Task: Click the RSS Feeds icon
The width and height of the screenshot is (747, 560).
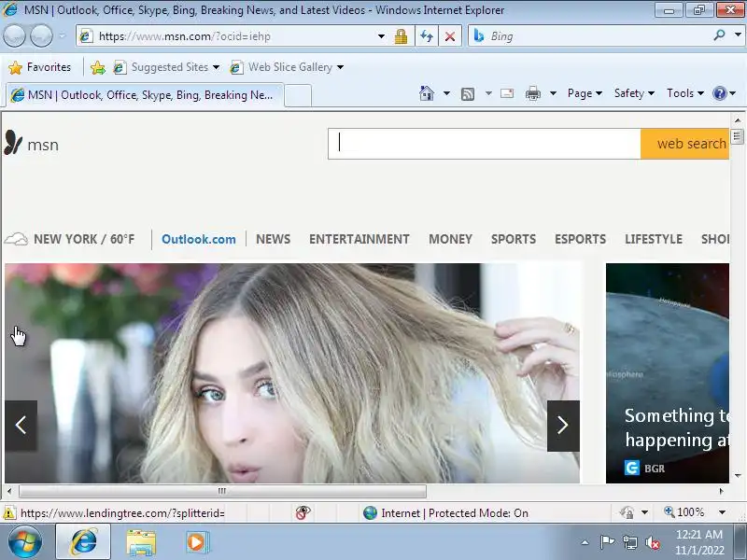Action: pos(468,94)
